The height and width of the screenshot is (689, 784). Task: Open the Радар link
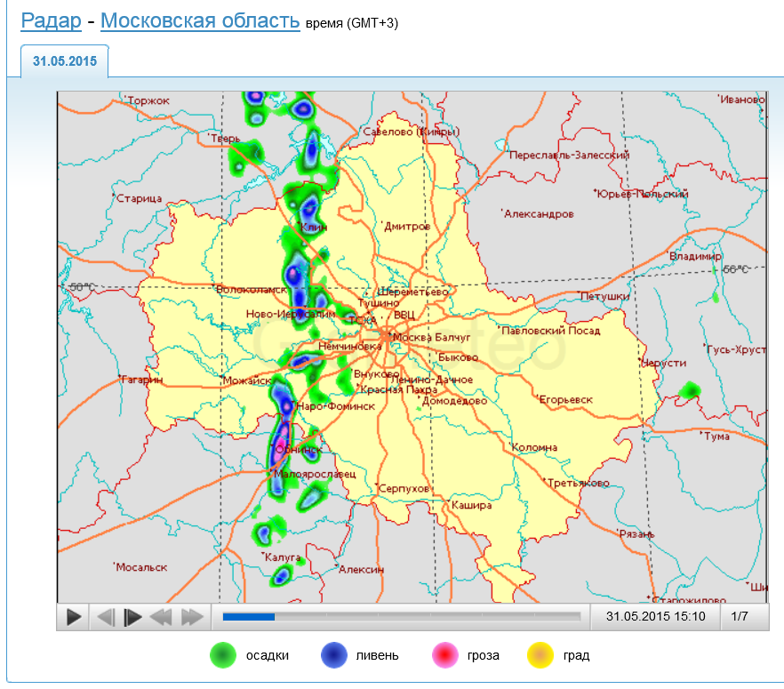52,20
